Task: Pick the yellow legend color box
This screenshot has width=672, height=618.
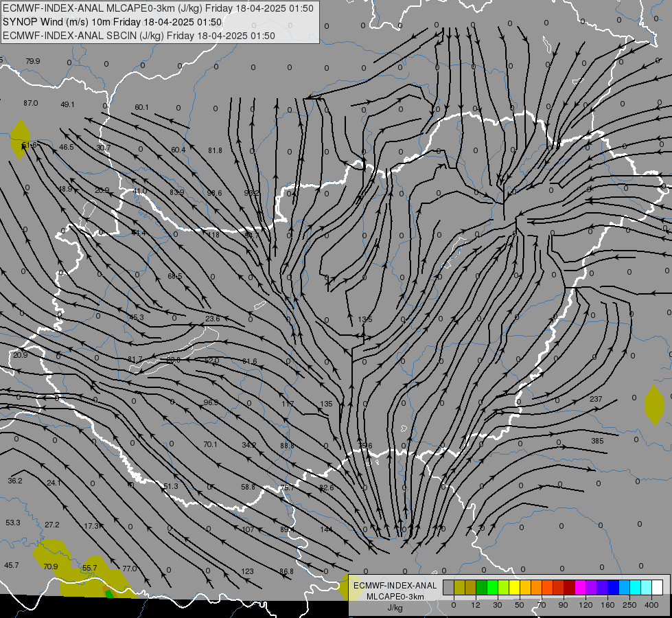Action: click(514, 587)
